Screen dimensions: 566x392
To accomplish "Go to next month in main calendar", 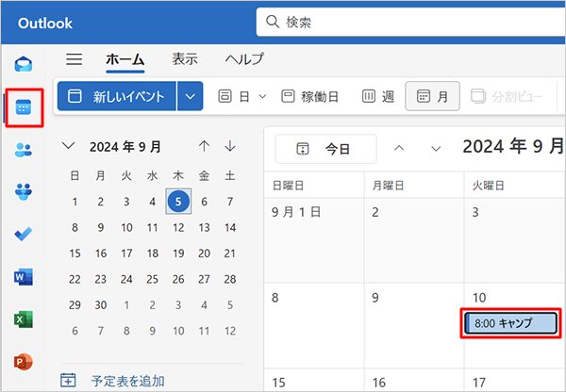I will (436, 148).
